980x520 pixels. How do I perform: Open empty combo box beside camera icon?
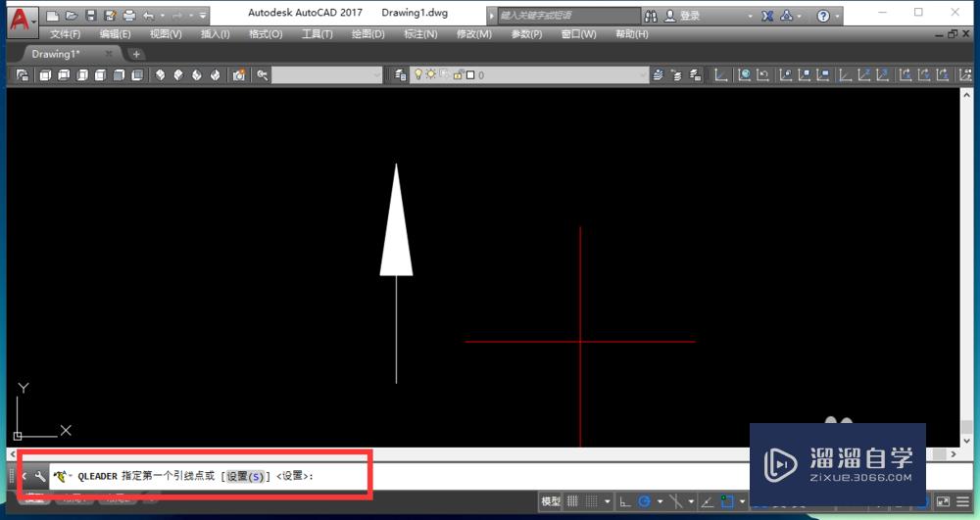pyautogui.click(x=326, y=74)
